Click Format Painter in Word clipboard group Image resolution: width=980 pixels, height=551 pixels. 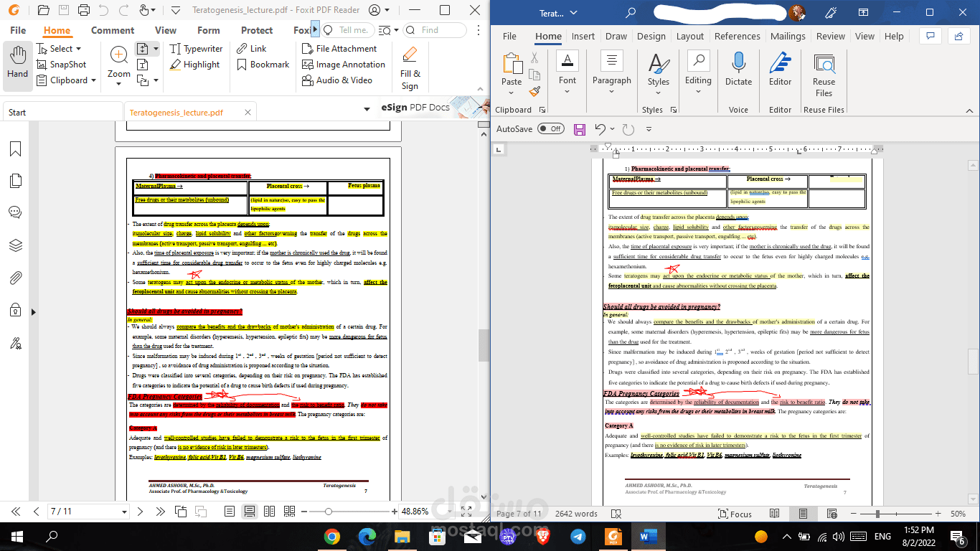[534, 91]
